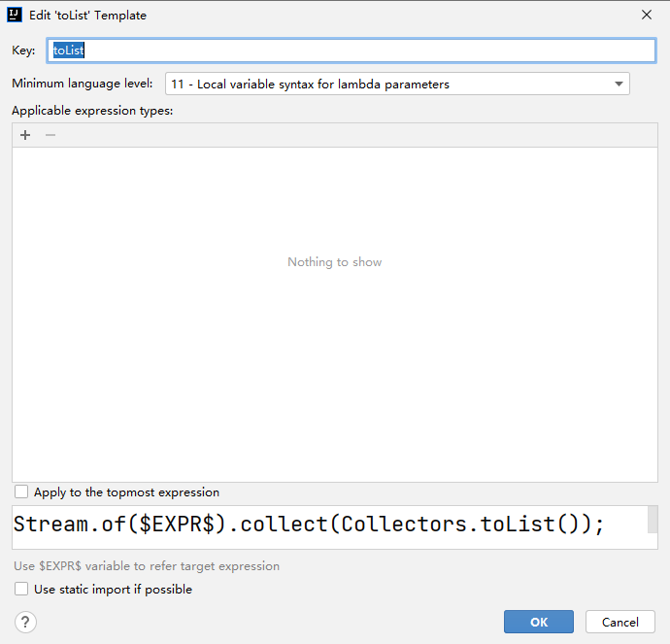Viewport: 670px width, 644px height.
Task: Open the Minimum language level dropdown
Action: 397,84
